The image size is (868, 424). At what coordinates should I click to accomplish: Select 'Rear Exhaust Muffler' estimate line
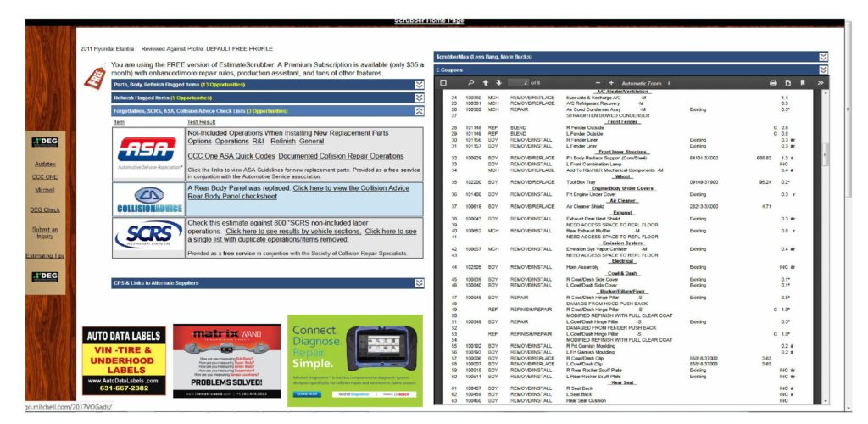pyautogui.click(x=625, y=231)
